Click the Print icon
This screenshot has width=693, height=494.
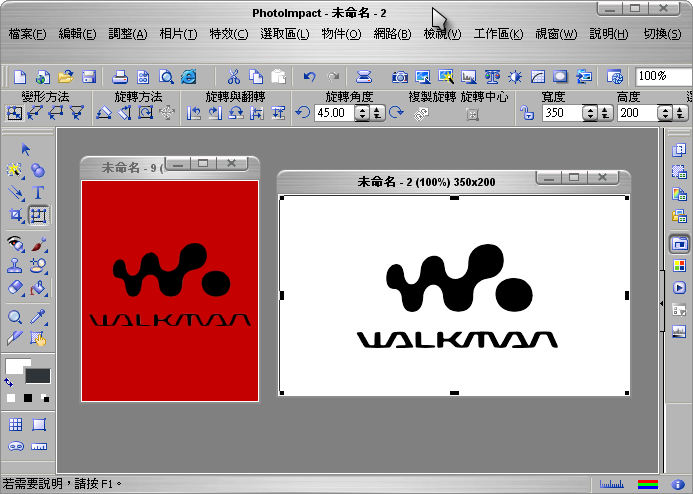(119, 77)
